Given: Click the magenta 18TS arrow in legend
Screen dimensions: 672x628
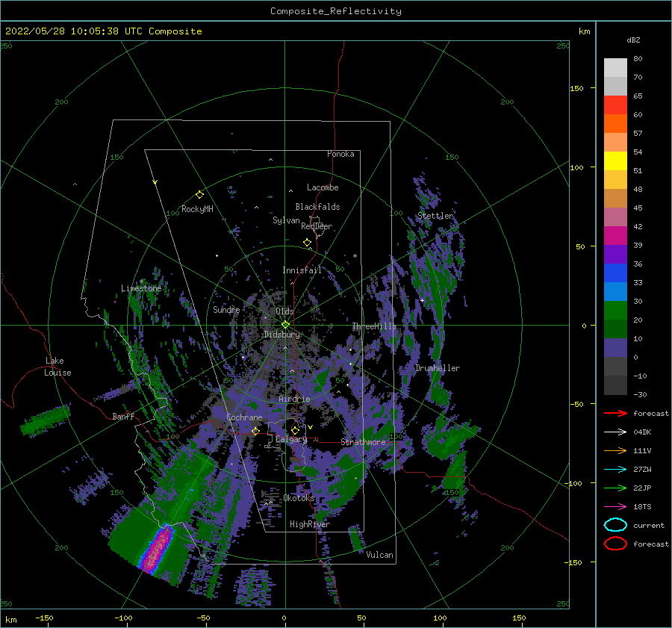Looking at the screenshot, I should point(615,507).
